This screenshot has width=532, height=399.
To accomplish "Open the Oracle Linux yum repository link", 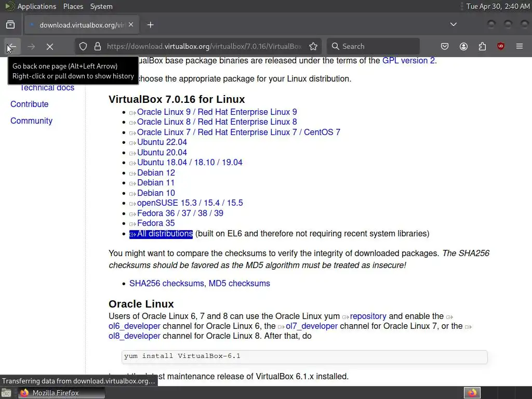I will click(x=368, y=316).
